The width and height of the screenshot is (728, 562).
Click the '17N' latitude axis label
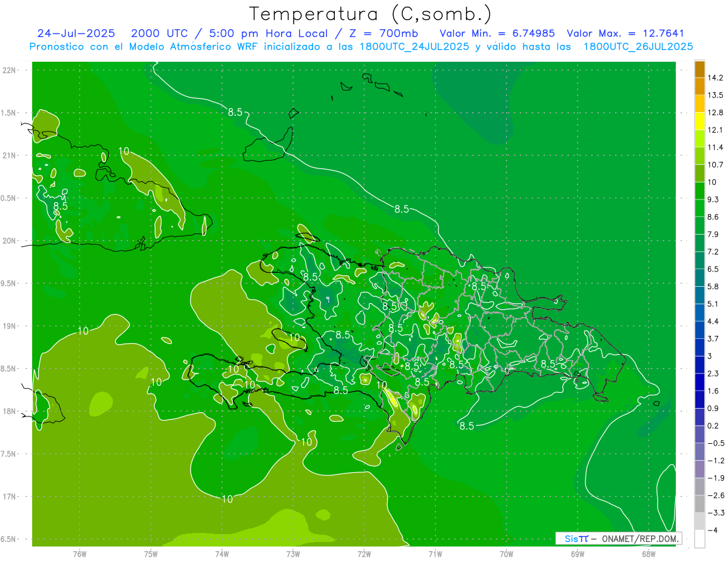[9, 497]
